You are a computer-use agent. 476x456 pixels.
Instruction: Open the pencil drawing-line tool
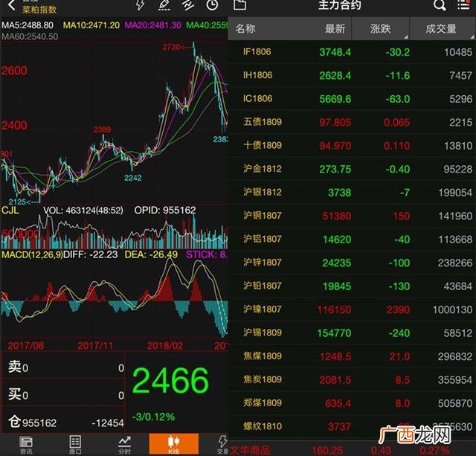(164, 5)
